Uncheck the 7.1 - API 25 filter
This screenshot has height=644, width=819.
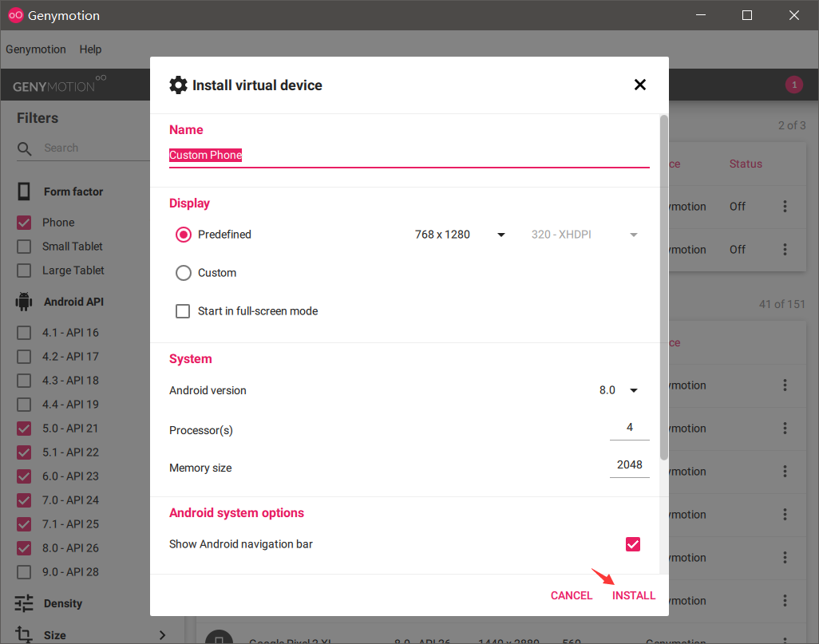click(x=24, y=524)
